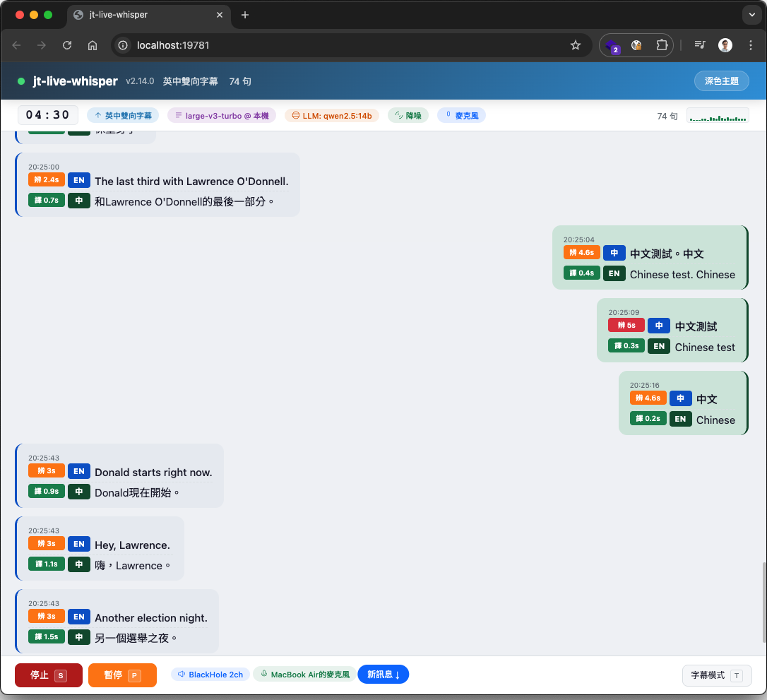Screen dimensions: 767x700
Task: Click the red 辨 5s badge
Action: tap(626, 326)
